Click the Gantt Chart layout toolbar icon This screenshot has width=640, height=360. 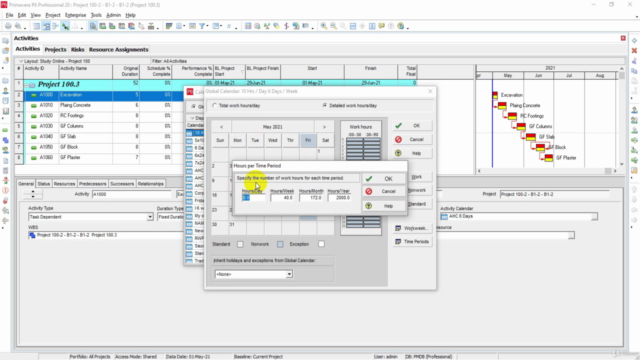click(47, 26)
